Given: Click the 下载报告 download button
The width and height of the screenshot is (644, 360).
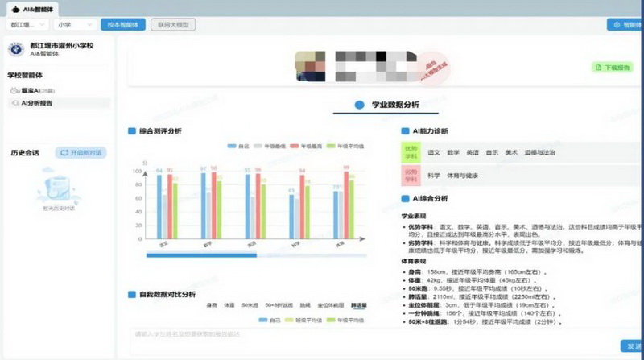Looking at the screenshot, I should click(613, 68).
